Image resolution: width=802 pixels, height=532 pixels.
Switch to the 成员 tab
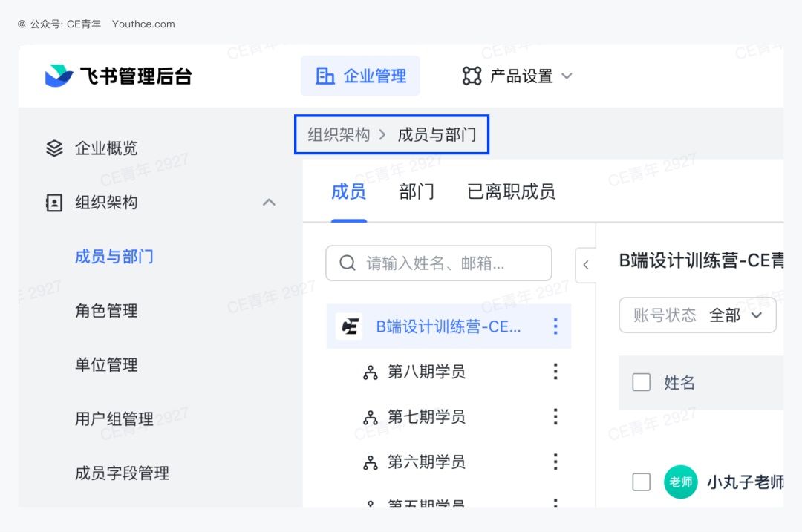click(348, 191)
